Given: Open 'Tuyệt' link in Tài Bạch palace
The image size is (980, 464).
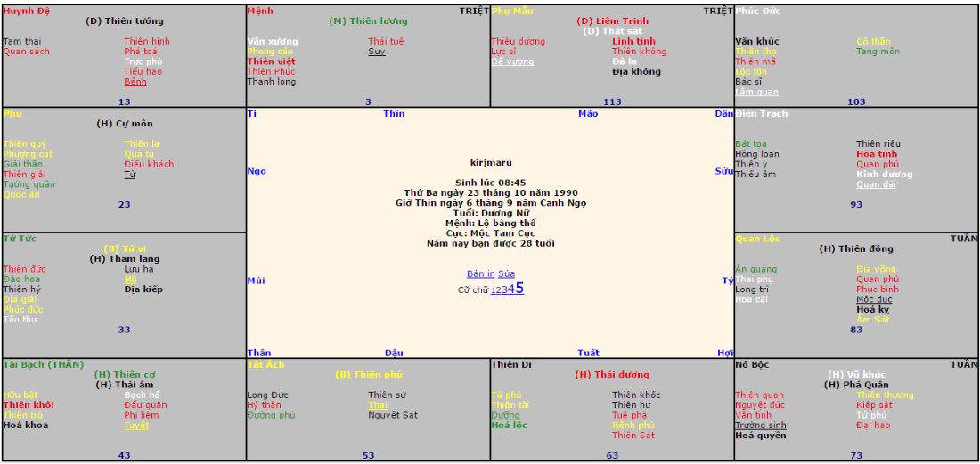Looking at the screenshot, I should tap(136, 426).
